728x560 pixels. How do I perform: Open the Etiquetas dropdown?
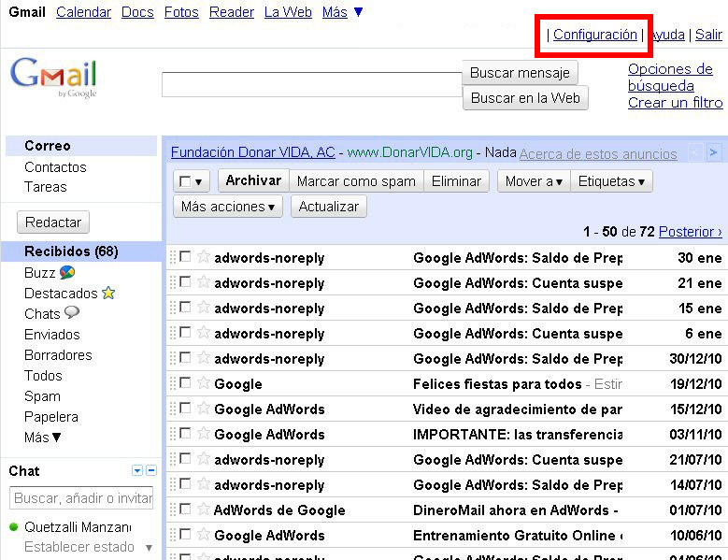[611, 181]
